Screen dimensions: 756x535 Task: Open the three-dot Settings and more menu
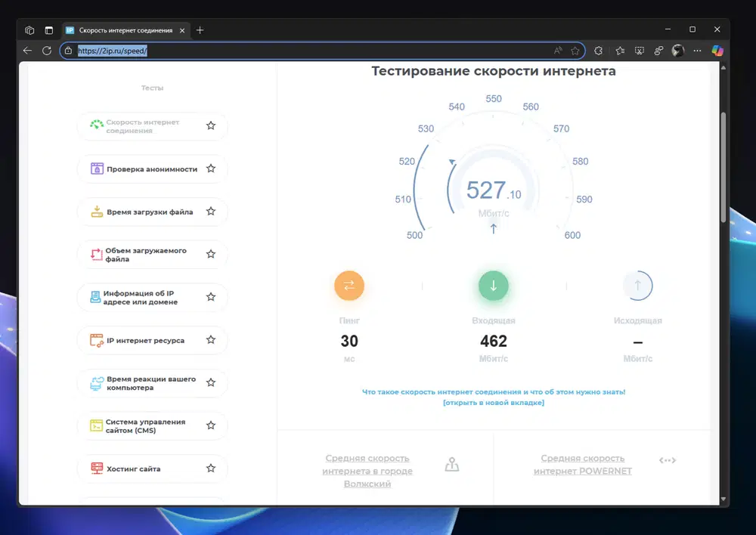(x=697, y=51)
